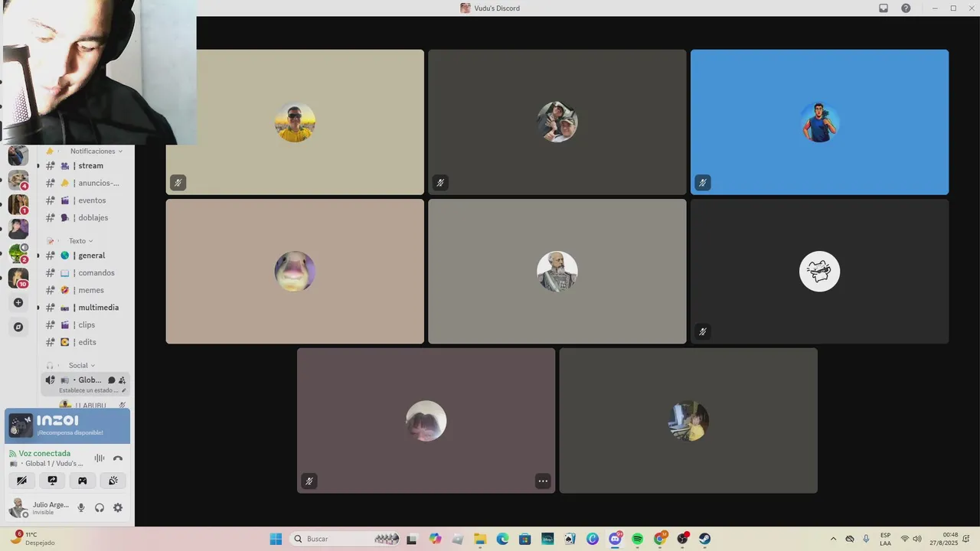Screen dimensions: 980x551
Task: Open the volume tray icon
Action: pos(917,539)
